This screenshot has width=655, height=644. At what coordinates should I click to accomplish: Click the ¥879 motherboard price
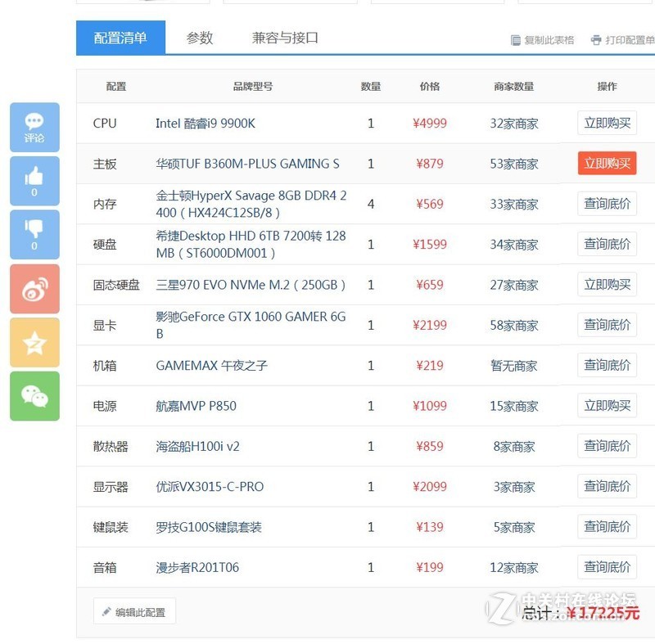(x=429, y=164)
